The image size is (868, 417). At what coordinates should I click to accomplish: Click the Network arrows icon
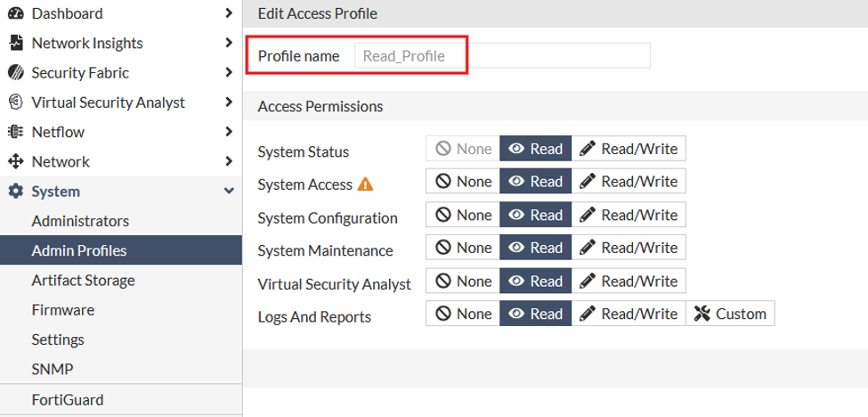point(16,161)
